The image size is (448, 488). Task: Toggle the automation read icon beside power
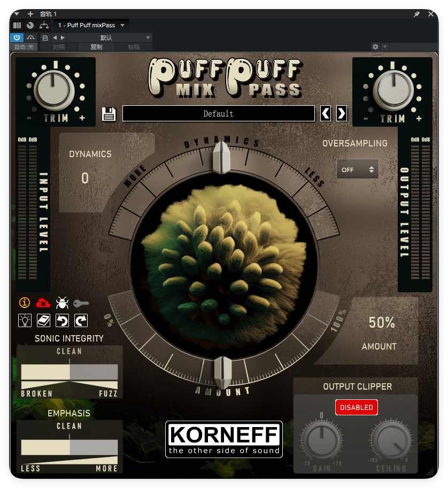[x=30, y=37]
